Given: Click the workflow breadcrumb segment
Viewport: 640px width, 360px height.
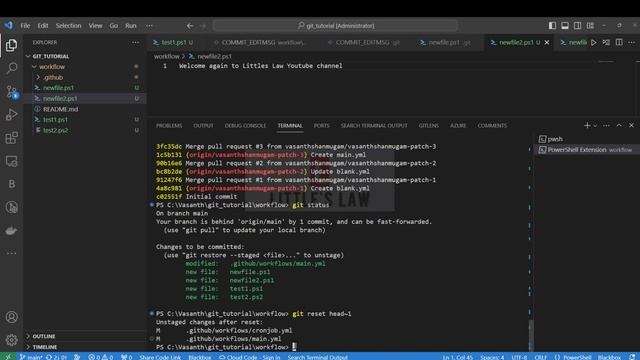Looking at the screenshot, I should 167,56.
